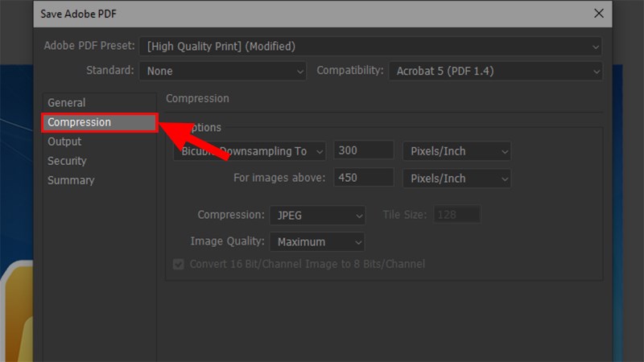Toggle Convert 16 Bit/Channel Image checkbox
Viewport: 644px width, 362px height.
178,264
